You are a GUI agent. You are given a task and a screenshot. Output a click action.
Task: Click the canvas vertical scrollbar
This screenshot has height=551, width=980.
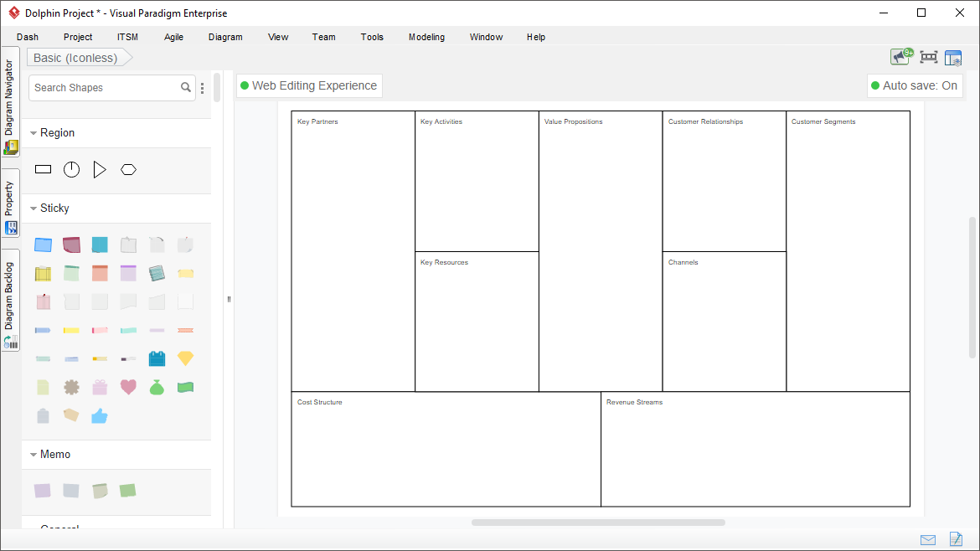[x=972, y=287]
